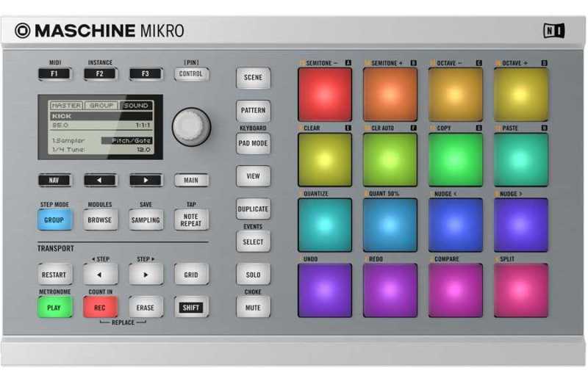Tap the REDO pad
Screen dimensions: 588x384
click(x=390, y=290)
